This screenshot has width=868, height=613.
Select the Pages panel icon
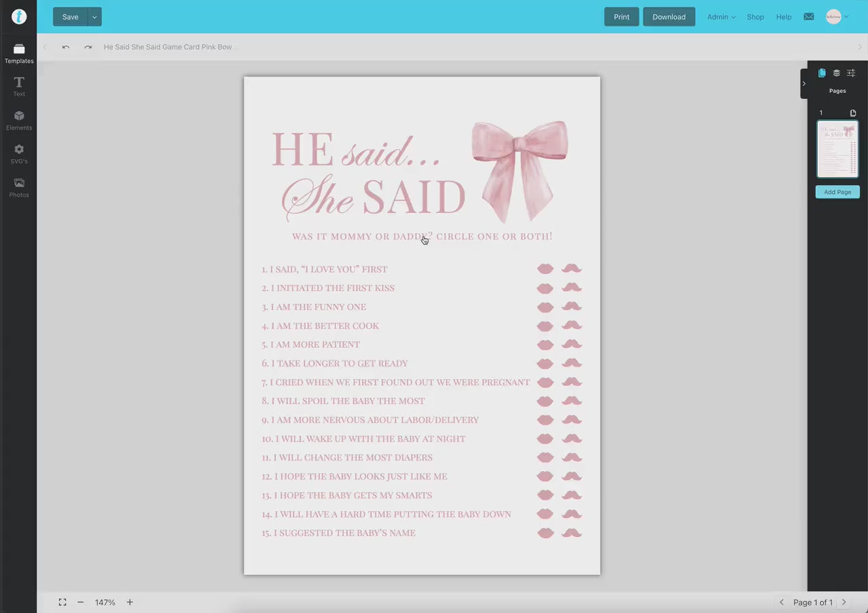(x=822, y=73)
